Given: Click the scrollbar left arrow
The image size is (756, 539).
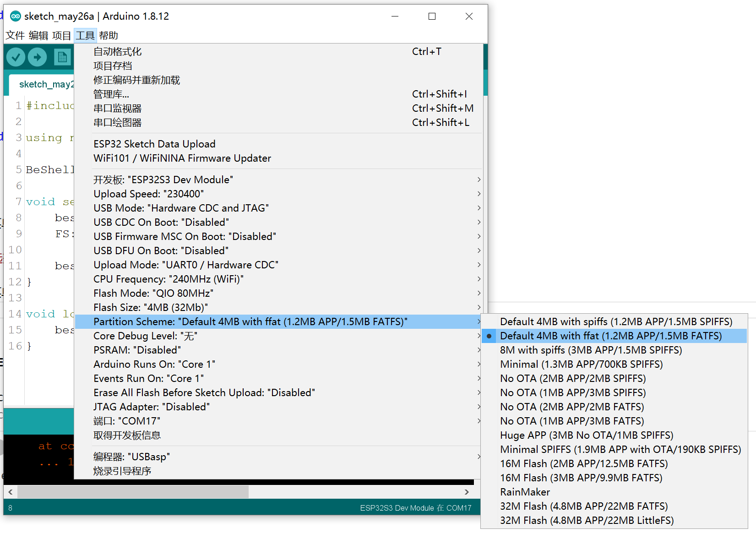Looking at the screenshot, I should (11, 492).
